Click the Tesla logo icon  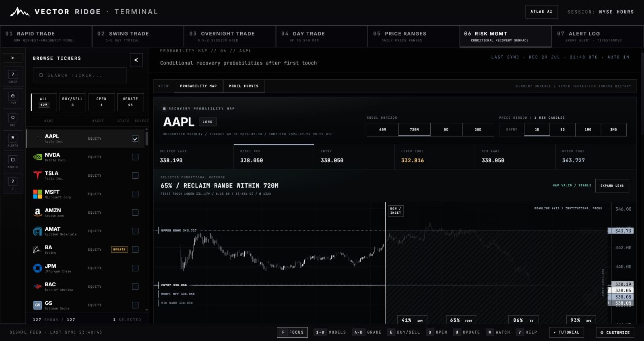(x=37, y=176)
